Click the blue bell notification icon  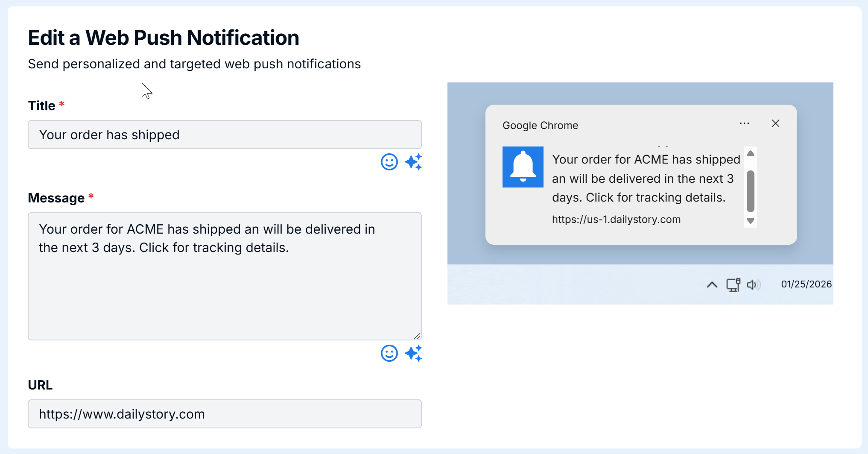tap(523, 167)
